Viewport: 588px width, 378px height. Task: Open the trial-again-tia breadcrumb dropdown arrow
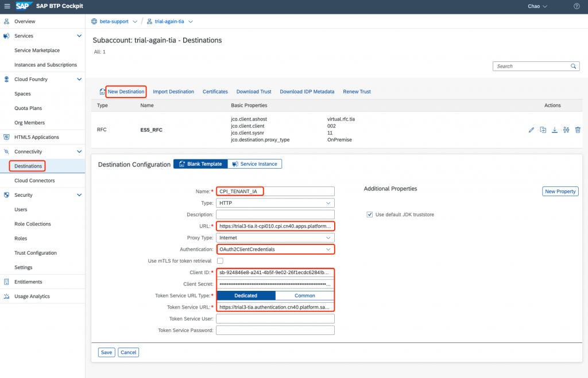(x=191, y=22)
